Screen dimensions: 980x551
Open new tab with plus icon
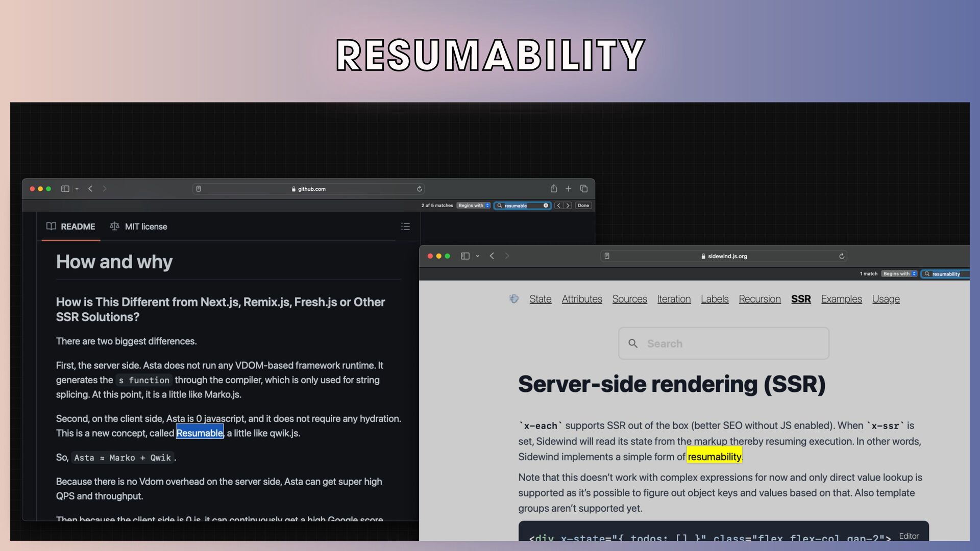(x=568, y=189)
